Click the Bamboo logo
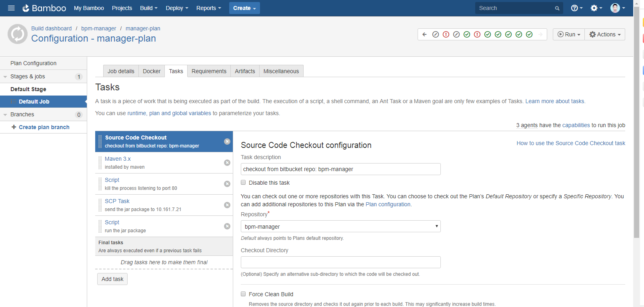Image resolution: width=644 pixels, height=307 pixels. point(44,8)
